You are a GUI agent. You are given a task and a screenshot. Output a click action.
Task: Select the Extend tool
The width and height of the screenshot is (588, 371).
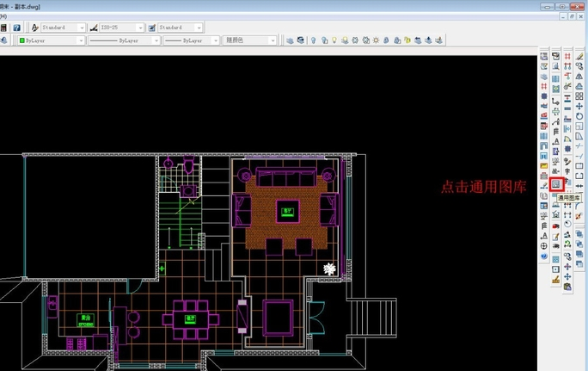(579, 156)
